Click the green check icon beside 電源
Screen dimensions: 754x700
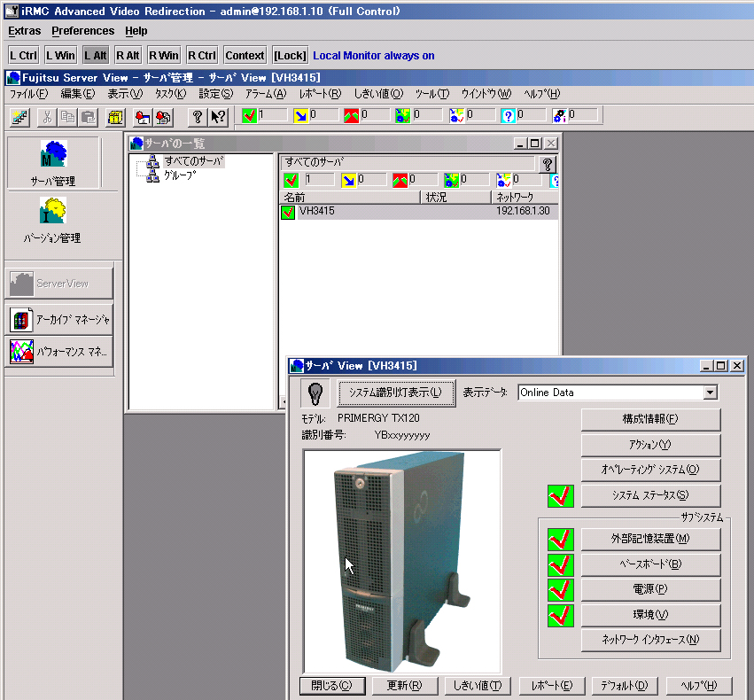click(x=561, y=589)
